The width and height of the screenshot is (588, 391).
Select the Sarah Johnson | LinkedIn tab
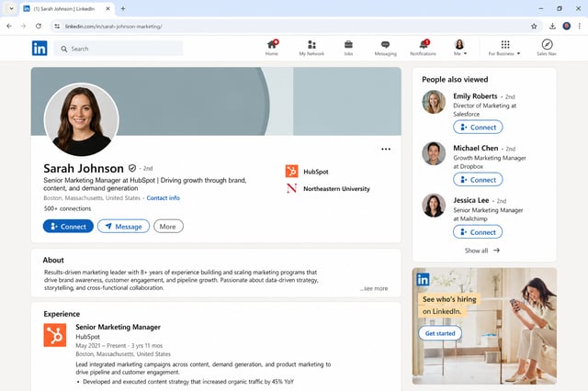(x=67, y=8)
